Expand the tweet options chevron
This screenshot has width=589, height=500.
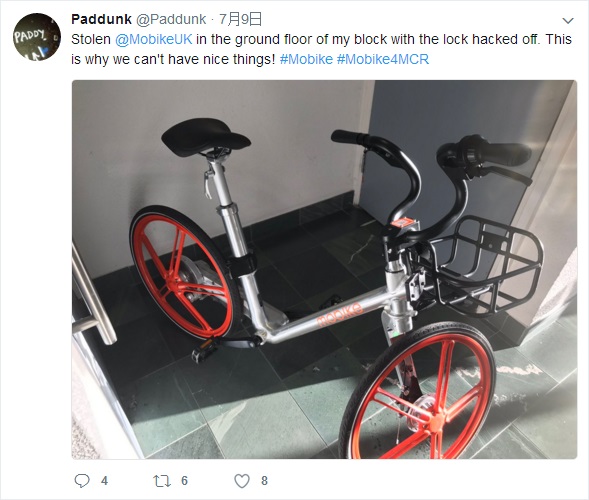568,20
